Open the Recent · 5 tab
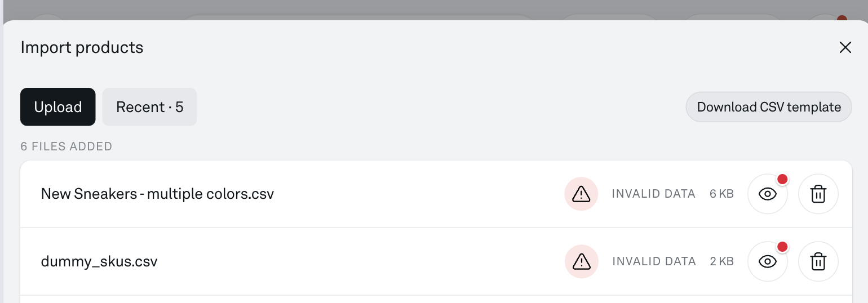 149,107
